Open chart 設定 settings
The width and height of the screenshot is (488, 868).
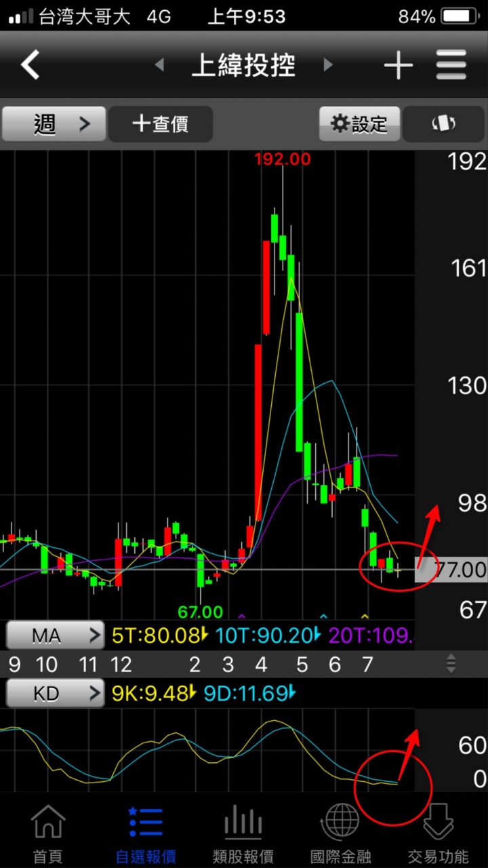[x=359, y=124]
